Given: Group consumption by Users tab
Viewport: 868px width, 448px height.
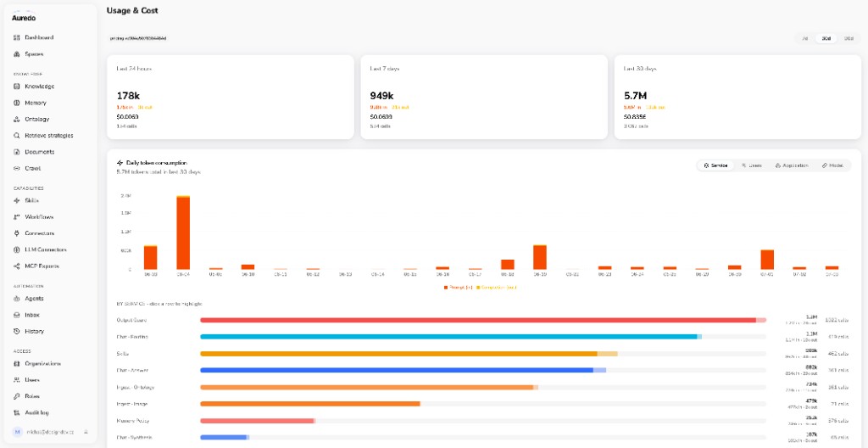Looking at the screenshot, I should [751, 165].
